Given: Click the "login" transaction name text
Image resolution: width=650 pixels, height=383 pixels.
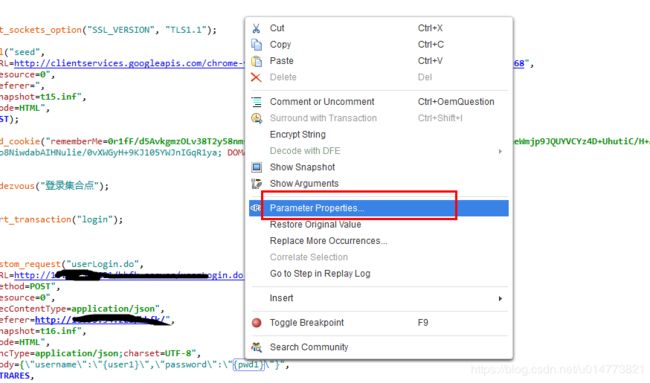Looking at the screenshot, I should tap(95, 220).
